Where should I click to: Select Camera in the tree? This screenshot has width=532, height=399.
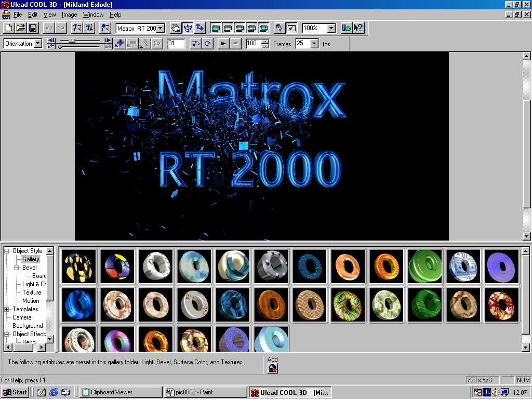point(22,317)
